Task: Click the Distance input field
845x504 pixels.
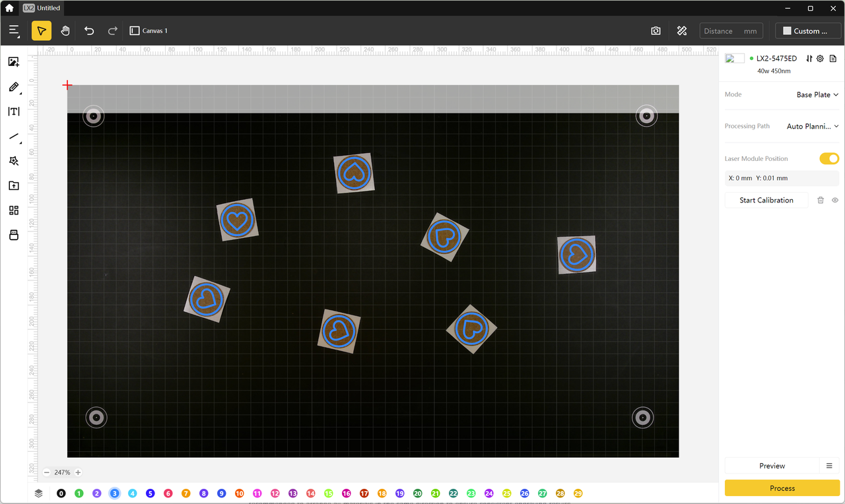Action: click(x=731, y=31)
